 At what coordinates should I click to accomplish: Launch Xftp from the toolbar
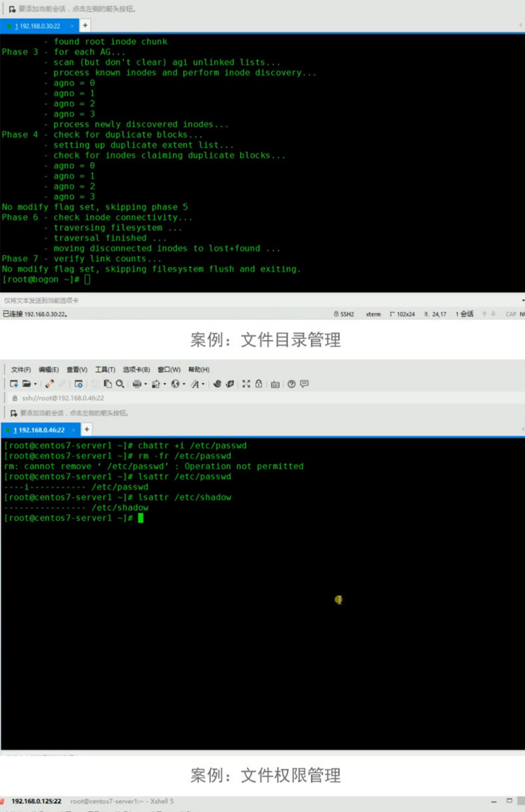pos(217,384)
